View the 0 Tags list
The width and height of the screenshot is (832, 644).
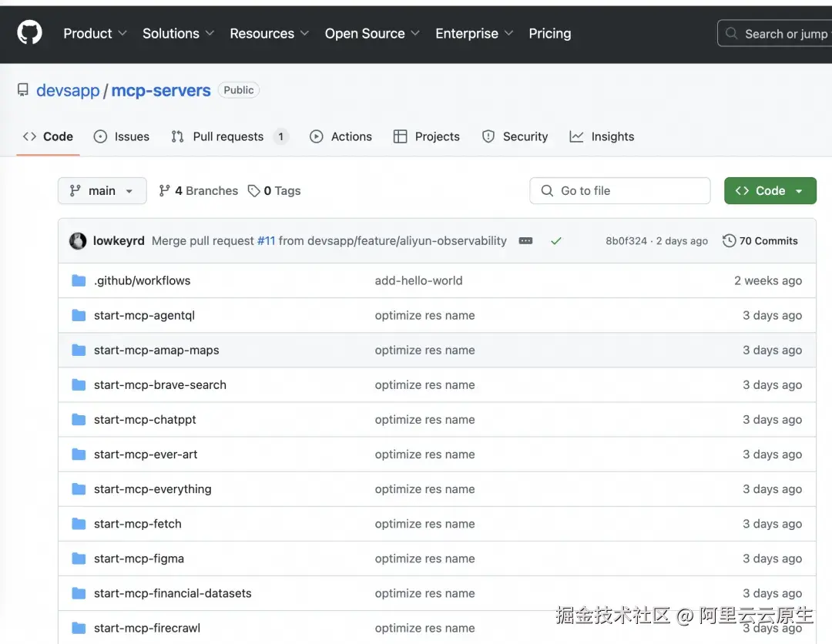274,190
